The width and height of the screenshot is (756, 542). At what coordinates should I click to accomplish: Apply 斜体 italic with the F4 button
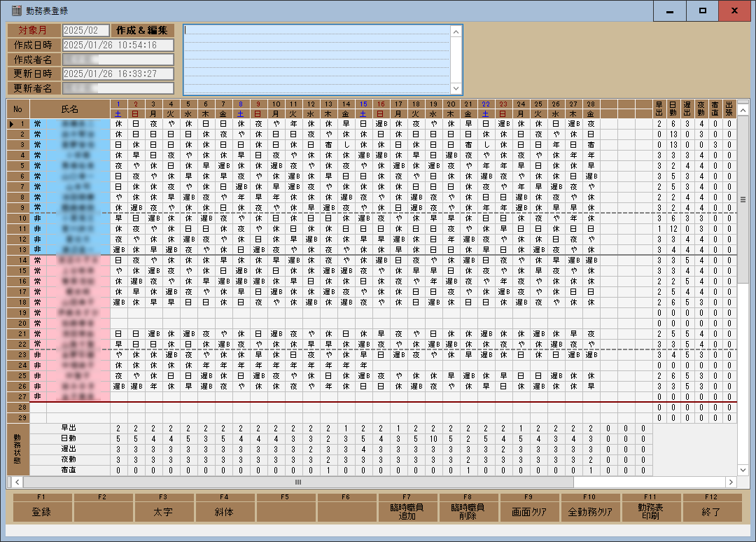pos(225,508)
